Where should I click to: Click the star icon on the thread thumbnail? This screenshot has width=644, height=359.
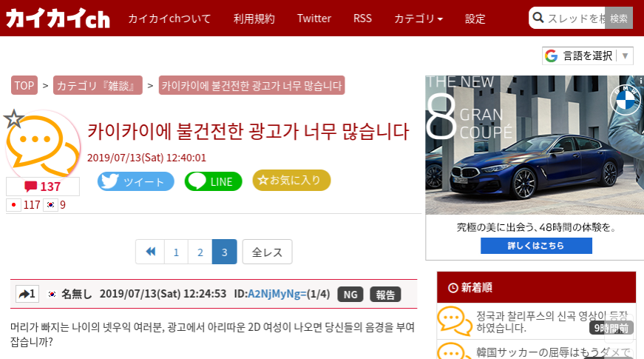coord(13,119)
